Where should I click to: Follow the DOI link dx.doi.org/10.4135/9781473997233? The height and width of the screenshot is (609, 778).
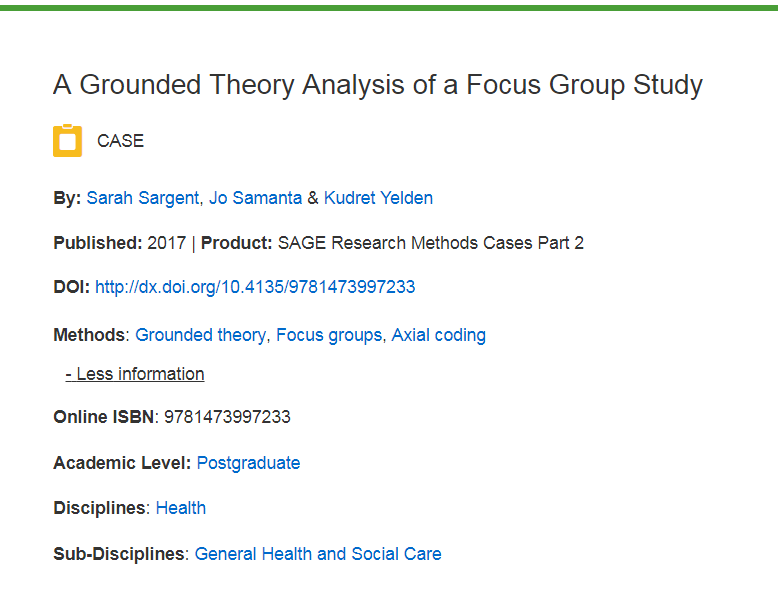coord(255,287)
